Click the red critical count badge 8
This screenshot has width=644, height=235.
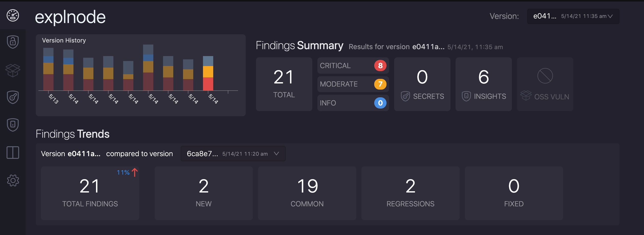click(x=380, y=66)
